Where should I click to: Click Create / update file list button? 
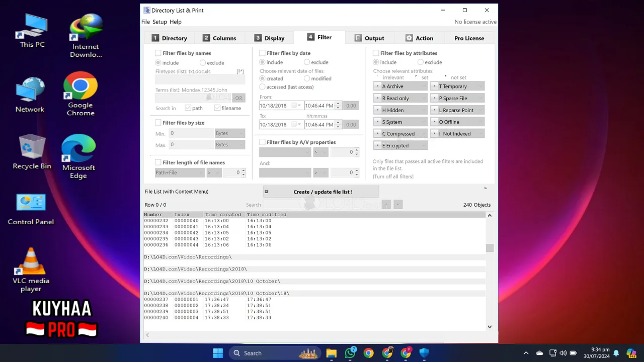pos(321,192)
